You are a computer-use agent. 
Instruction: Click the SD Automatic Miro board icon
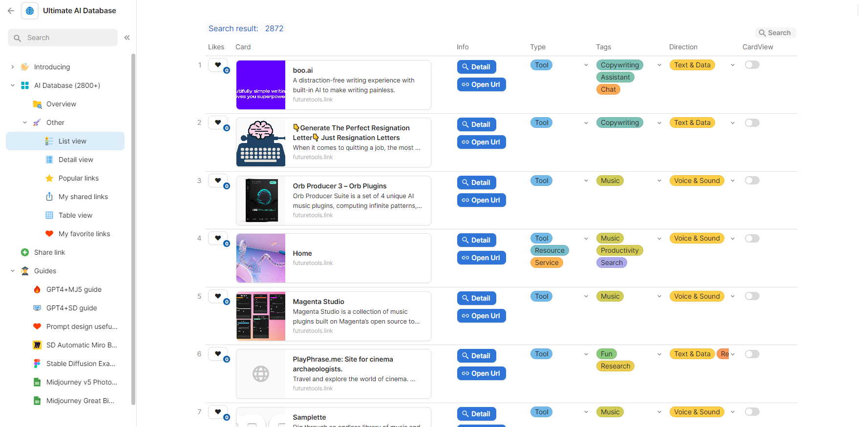click(x=37, y=345)
